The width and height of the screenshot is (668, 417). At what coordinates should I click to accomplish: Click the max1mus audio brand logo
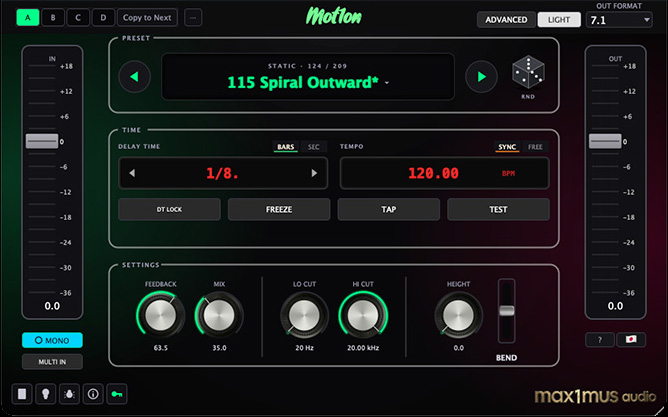pyautogui.click(x=596, y=396)
